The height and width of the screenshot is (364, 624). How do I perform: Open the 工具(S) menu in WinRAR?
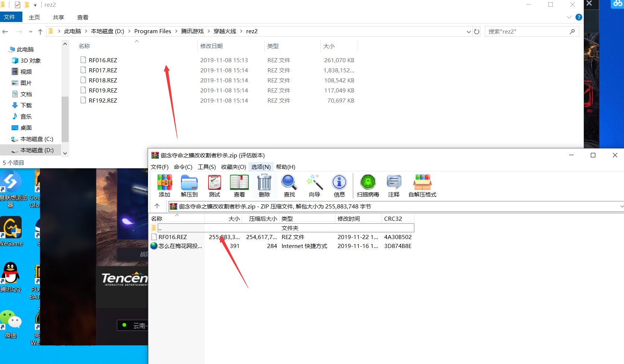pyautogui.click(x=207, y=167)
